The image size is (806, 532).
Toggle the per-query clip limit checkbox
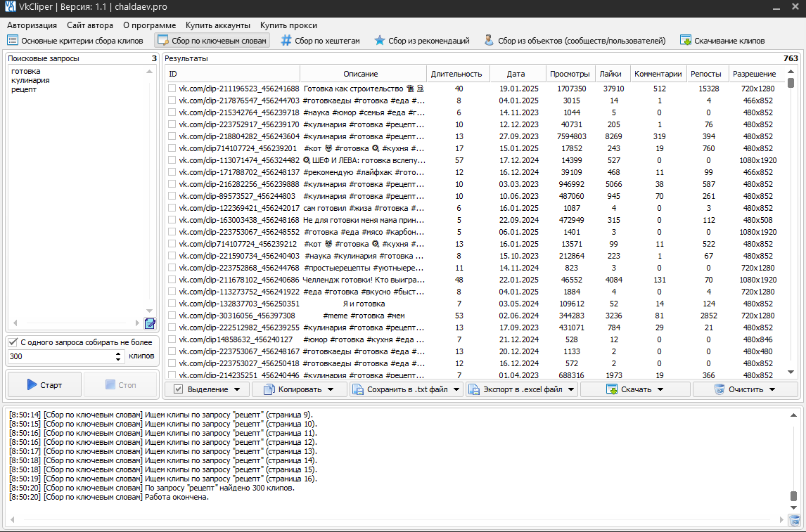pyautogui.click(x=13, y=342)
